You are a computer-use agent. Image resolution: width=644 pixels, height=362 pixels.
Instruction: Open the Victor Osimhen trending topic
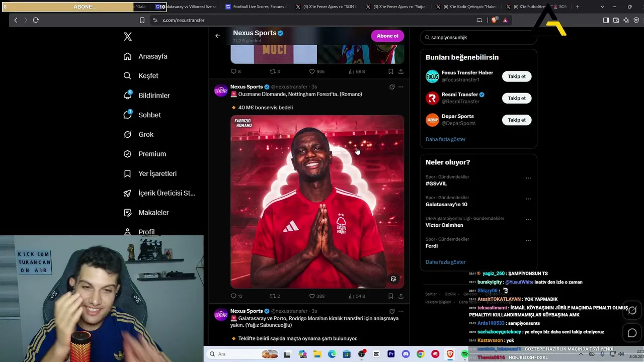click(x=444, y=225)
